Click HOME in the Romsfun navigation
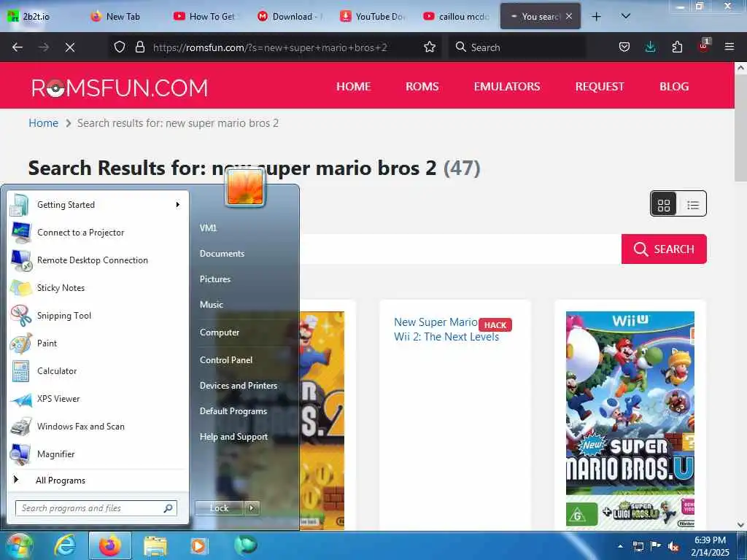 coord(354,86)
